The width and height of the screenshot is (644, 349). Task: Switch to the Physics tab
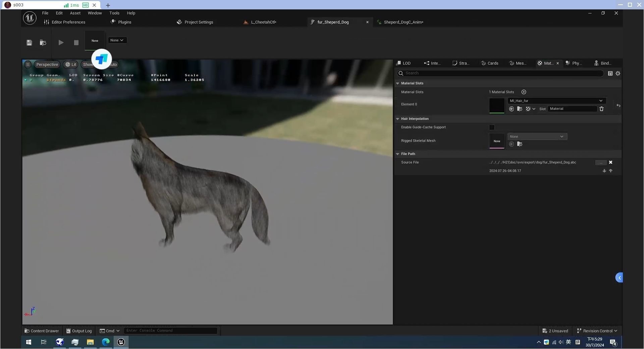[574, 63]
